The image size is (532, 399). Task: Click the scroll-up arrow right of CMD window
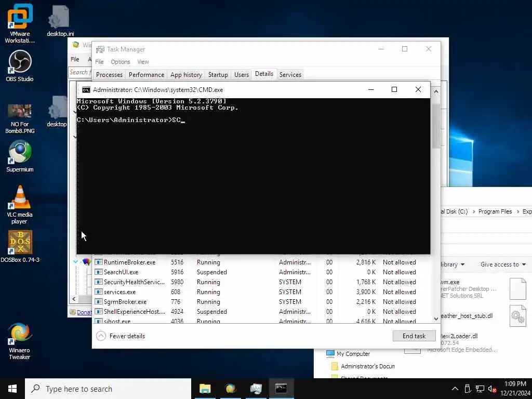[436, 91]
